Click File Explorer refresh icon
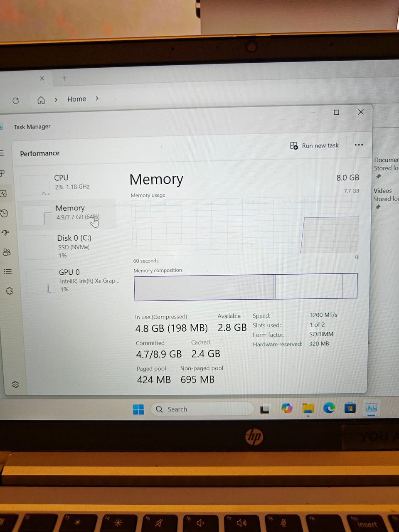The width and height of the screenshot is (399, 532). tap(16, 101)
